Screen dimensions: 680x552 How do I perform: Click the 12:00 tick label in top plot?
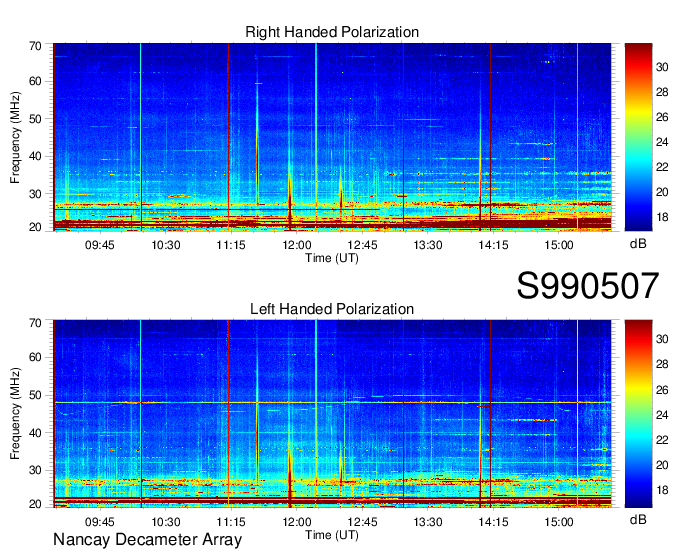coord(297,245)
